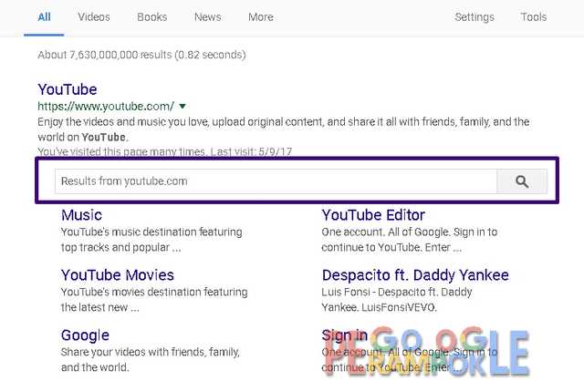
Task: Click 'YouTube's movies destination featuring' description
Action: point(154,292)
